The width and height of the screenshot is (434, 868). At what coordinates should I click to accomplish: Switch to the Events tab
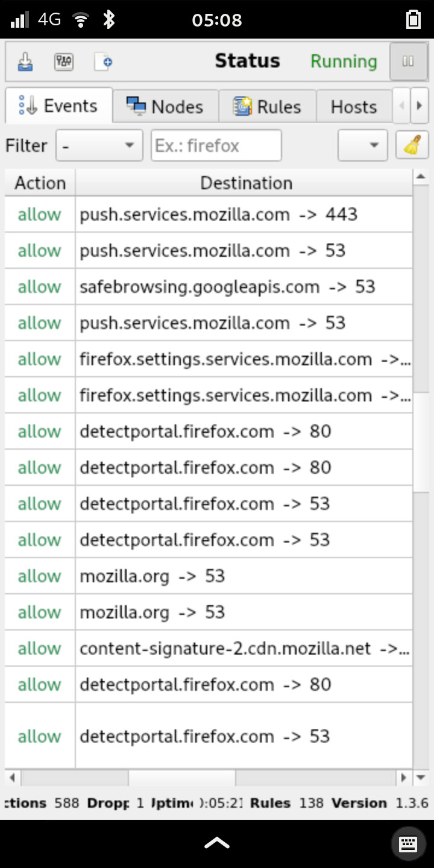click(58, 105)
